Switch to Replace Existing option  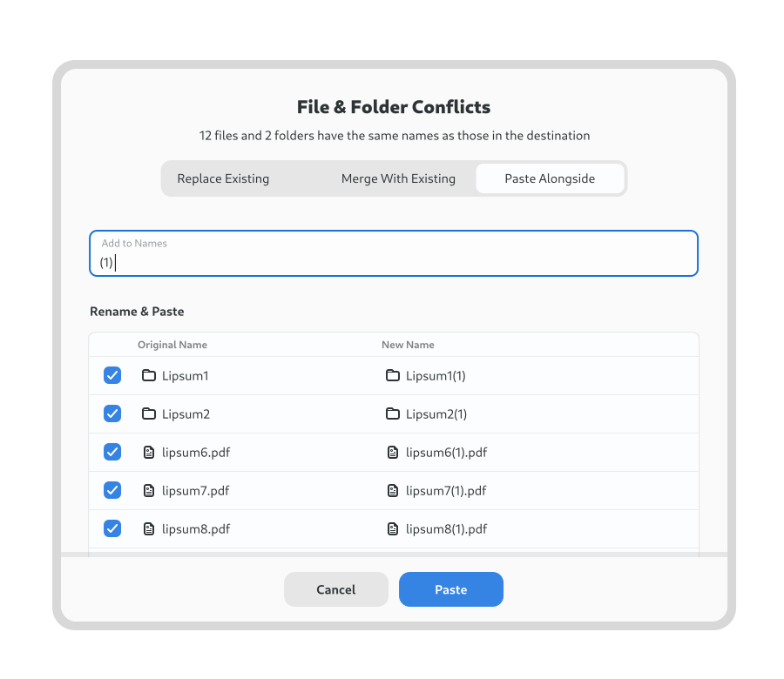(223, 178)
